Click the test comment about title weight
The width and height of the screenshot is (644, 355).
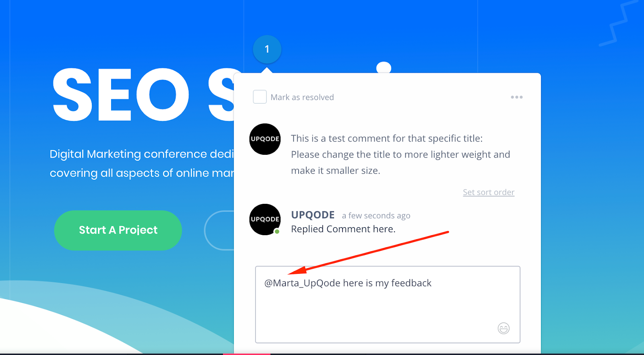[400, 154]
